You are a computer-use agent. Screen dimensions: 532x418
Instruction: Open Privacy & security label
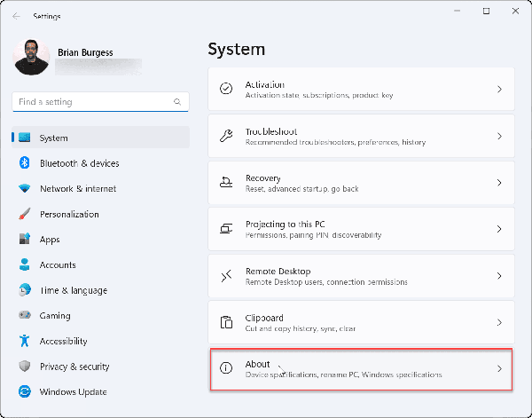(74, 367)
